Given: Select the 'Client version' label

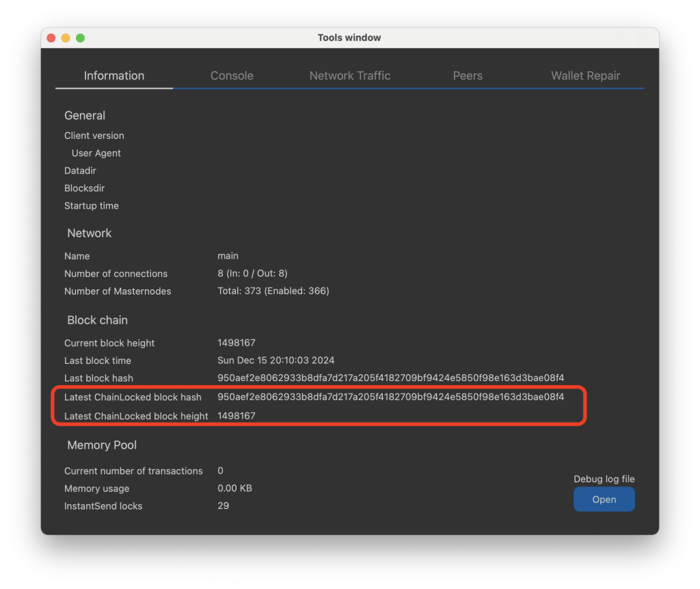Looking at the screenshot, I should point(94,135).
